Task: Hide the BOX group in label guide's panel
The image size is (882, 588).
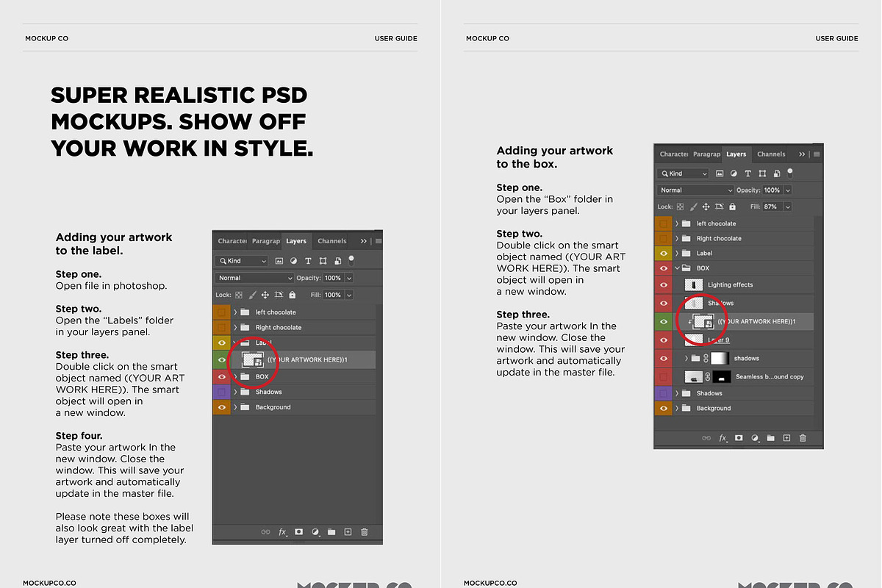Action: pyautogui.click(x=221, y=376)
